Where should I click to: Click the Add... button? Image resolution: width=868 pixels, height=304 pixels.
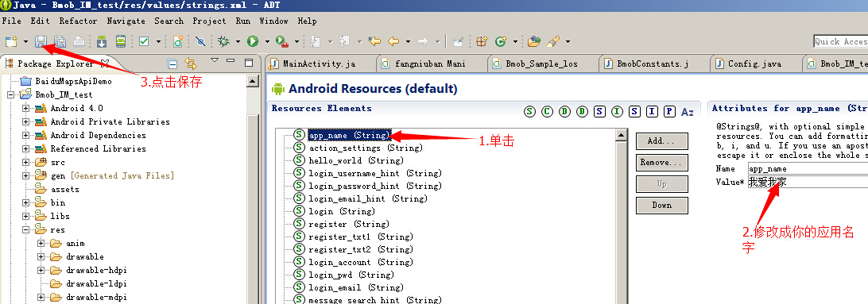[x=661, y=141]
